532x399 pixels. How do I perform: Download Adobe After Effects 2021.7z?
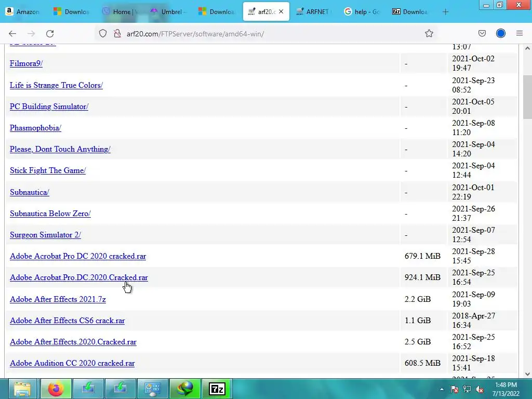click(x=58, y=299)
